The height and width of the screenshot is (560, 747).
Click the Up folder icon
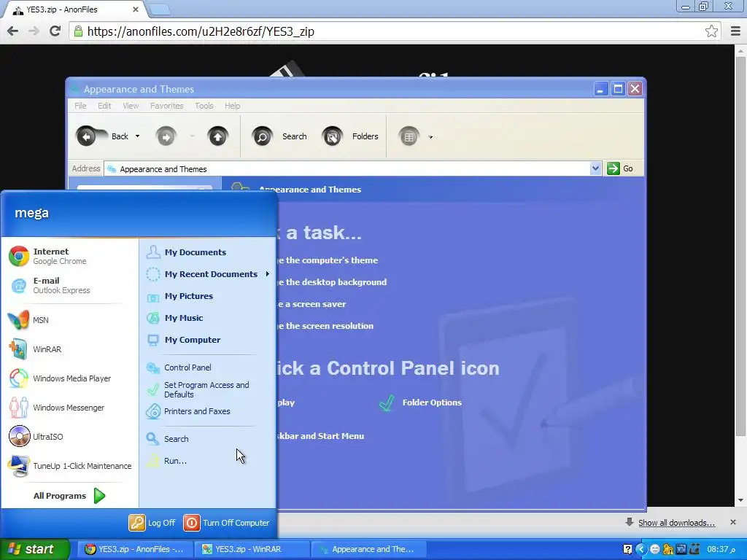tap(217, 137)
